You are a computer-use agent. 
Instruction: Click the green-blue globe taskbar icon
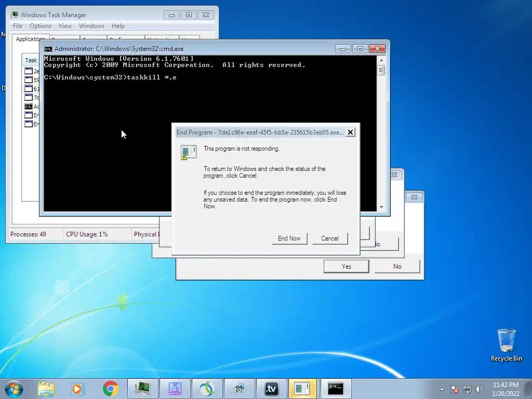(x=207, y=389)
